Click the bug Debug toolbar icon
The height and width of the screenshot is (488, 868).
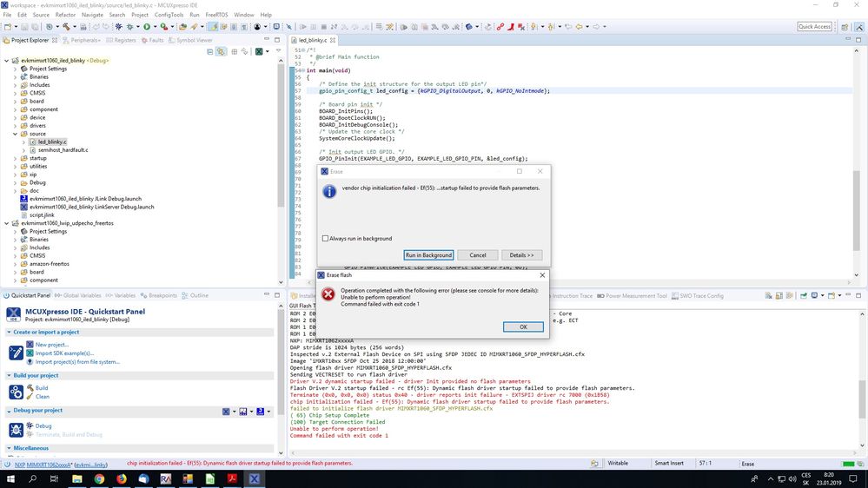tap(130, 27)
